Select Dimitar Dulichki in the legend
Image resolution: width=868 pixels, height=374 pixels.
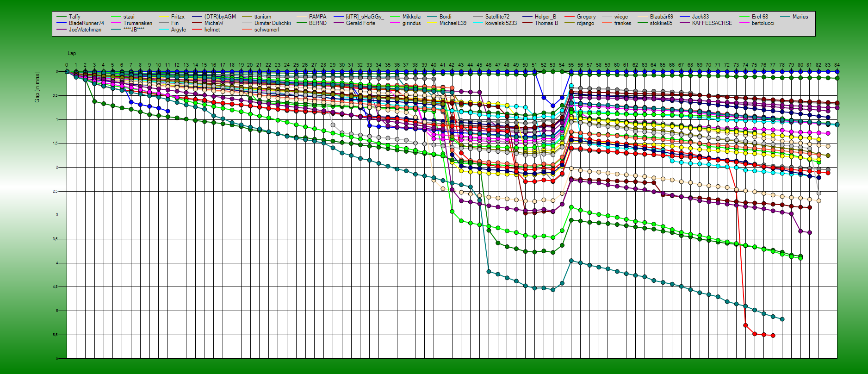click(273, 23)
